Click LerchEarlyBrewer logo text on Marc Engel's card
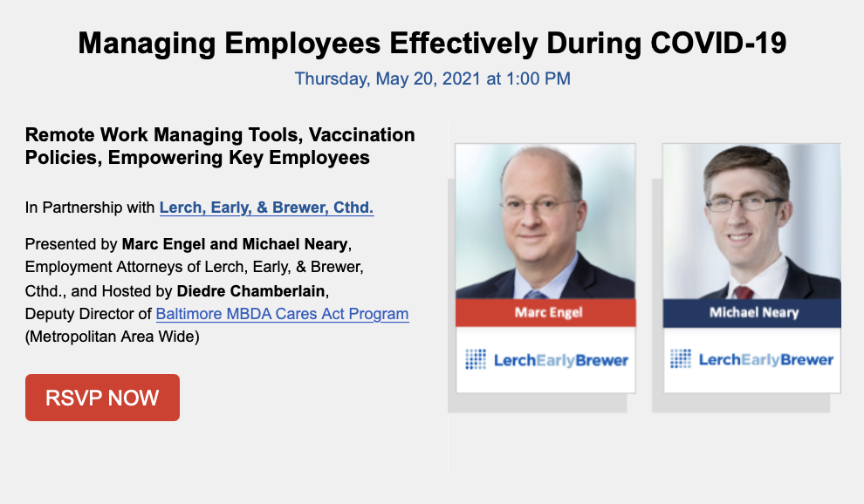 tap(561, 360)
